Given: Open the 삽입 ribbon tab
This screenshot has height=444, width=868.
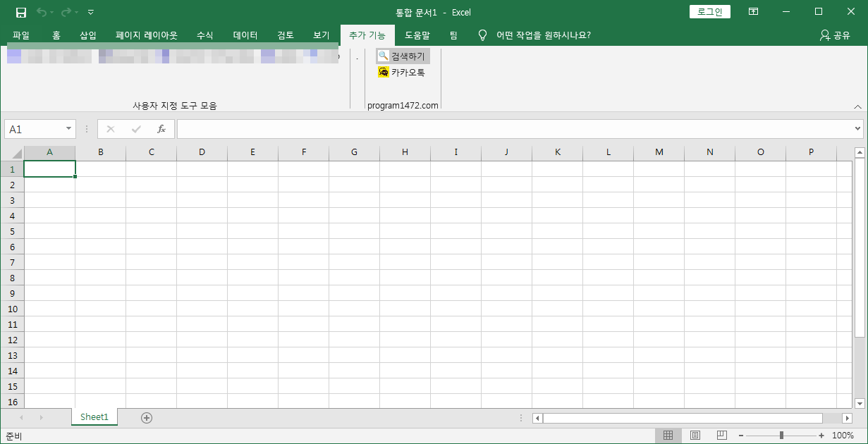Looking at the screenshot, I should coord(88,35).
